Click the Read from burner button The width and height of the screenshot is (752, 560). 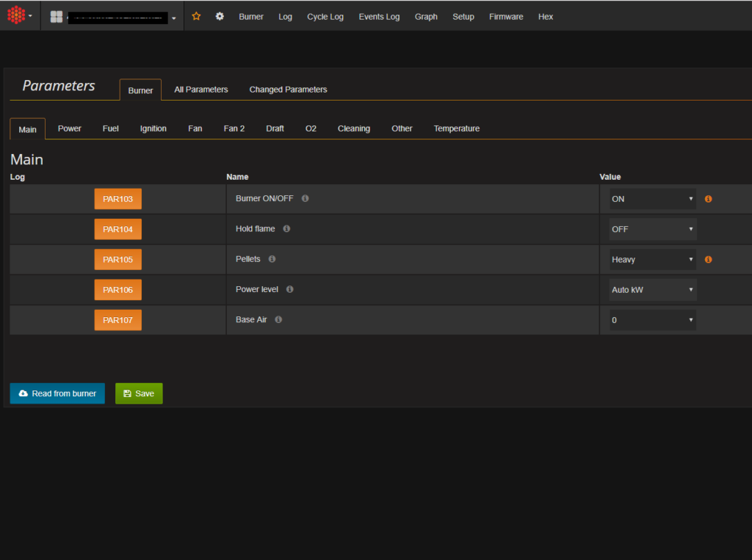pos(57,393)
